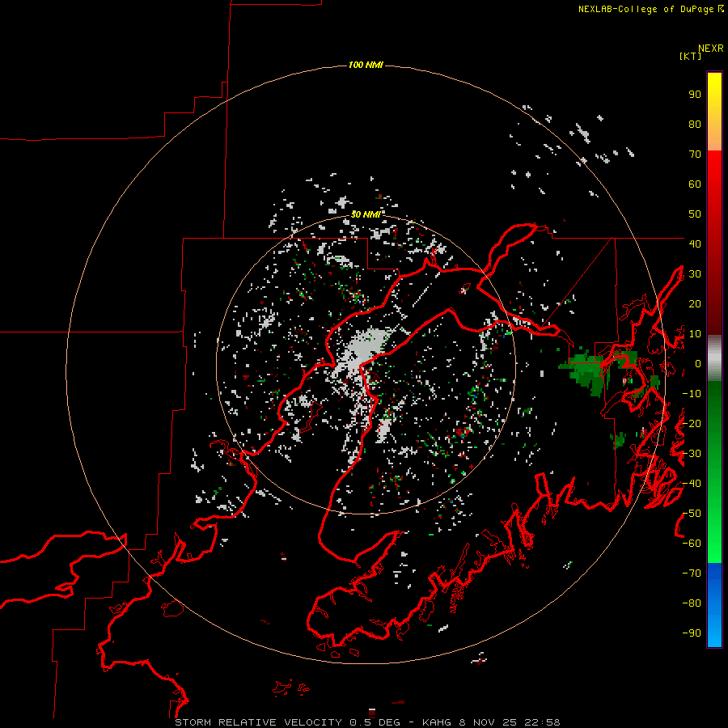Click the 30 value on velocity scale

pos(695,274)
